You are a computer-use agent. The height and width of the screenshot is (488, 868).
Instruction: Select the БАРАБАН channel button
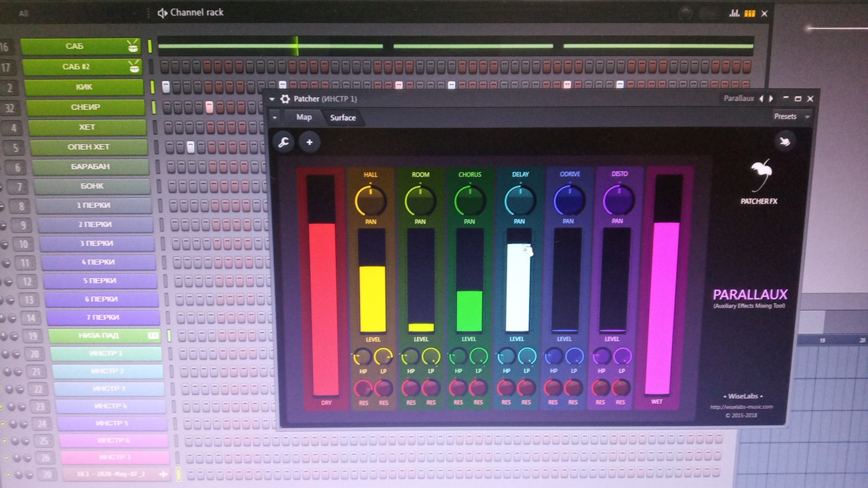[91, 167]
